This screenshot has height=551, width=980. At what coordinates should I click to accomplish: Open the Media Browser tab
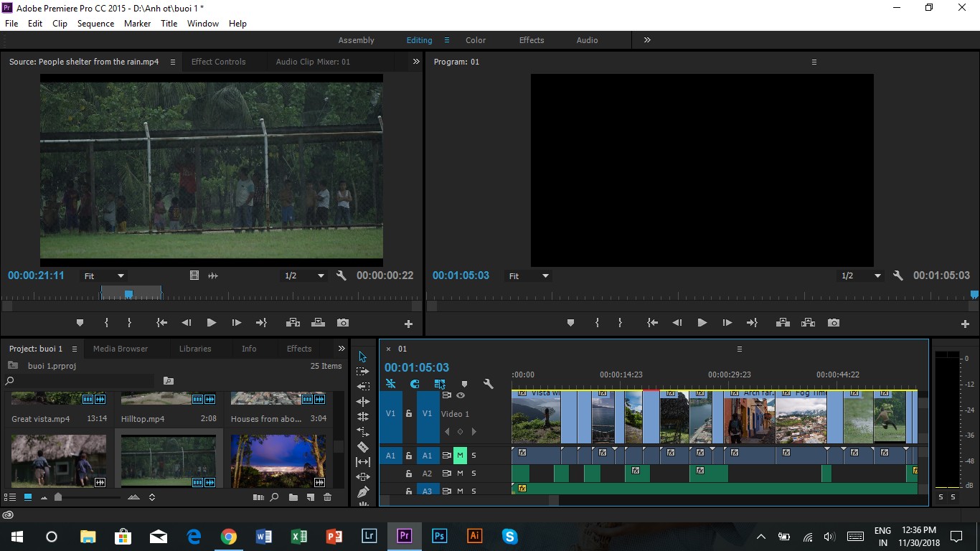point(121,349)
